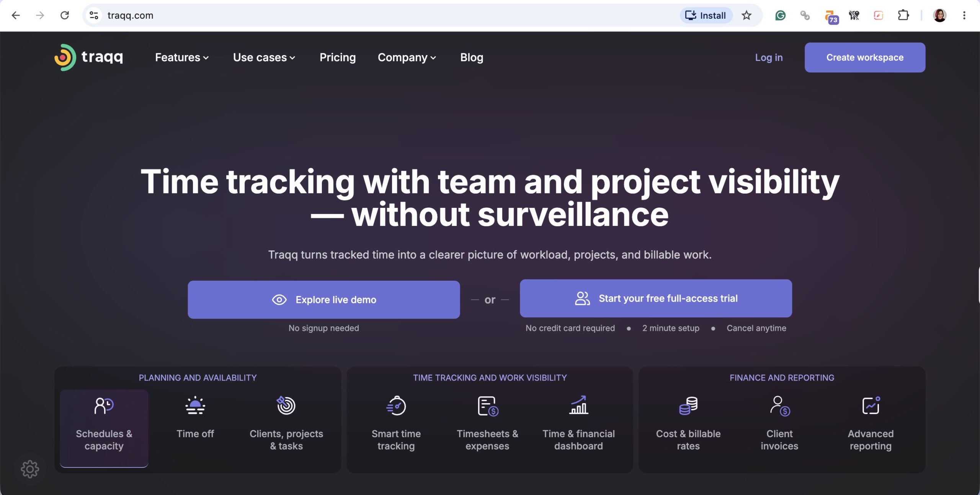This screenshot has width=980, height=495.
Task: Open the Cost & billable rates coins icon
Action: point(688,406)
